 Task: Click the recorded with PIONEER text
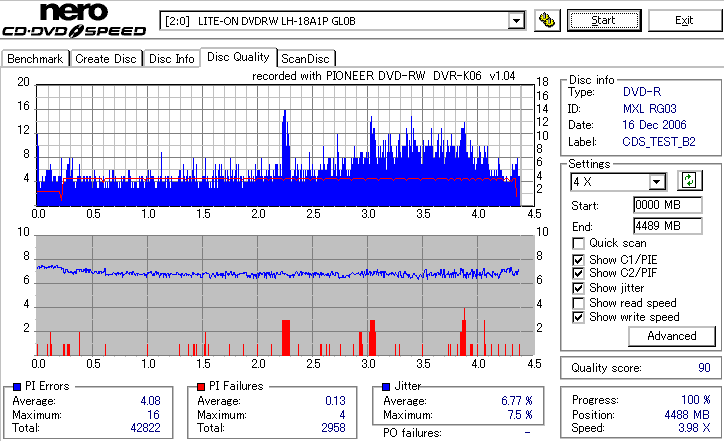point(383,76)
